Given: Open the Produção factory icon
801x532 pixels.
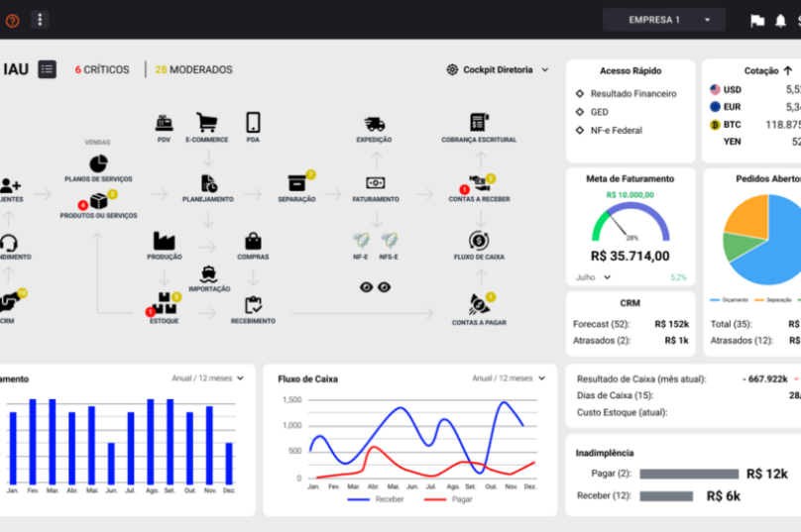Looking at the screenshot, I should pos(164,241).
